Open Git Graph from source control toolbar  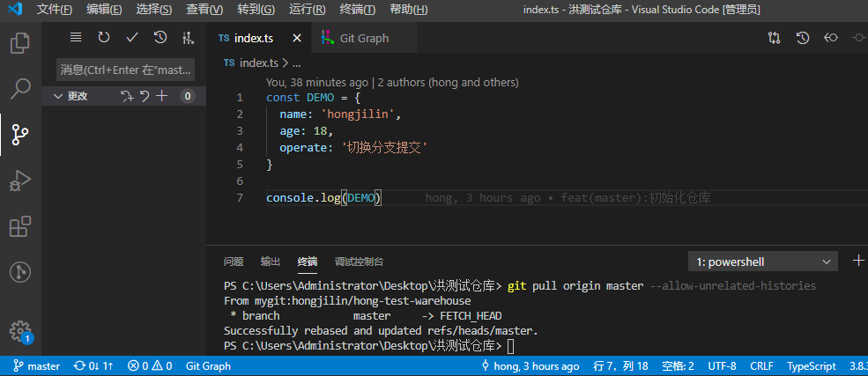tap(189, 38)
